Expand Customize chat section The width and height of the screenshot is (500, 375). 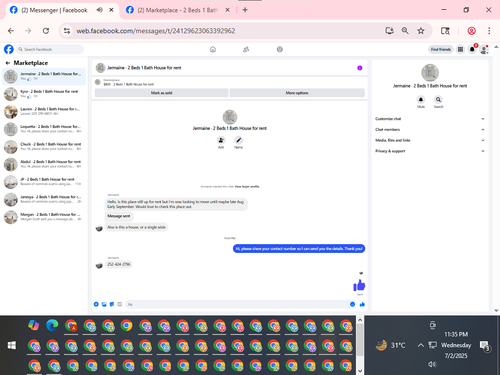point(430,119)
